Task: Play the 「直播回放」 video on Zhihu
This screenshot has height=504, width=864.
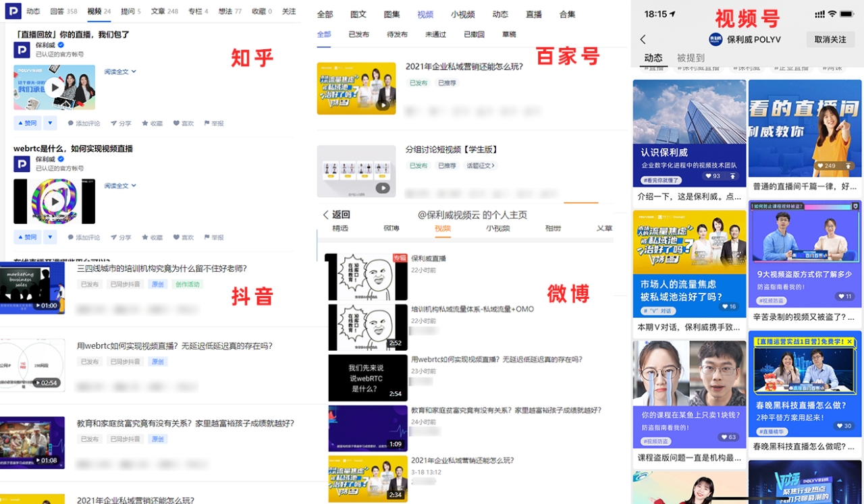Action: tap(55, 88)
